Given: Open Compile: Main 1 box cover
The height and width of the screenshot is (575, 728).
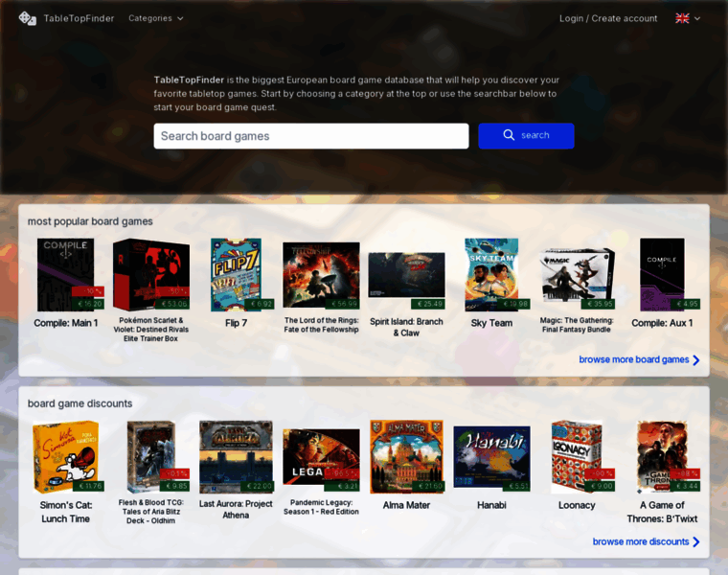Looking at the screenshot, I should 65,274.
